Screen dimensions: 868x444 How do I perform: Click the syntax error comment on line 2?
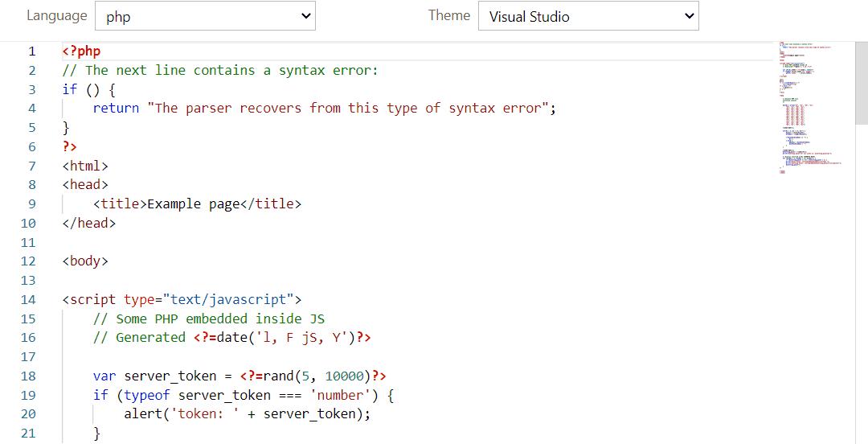point(219,71)
